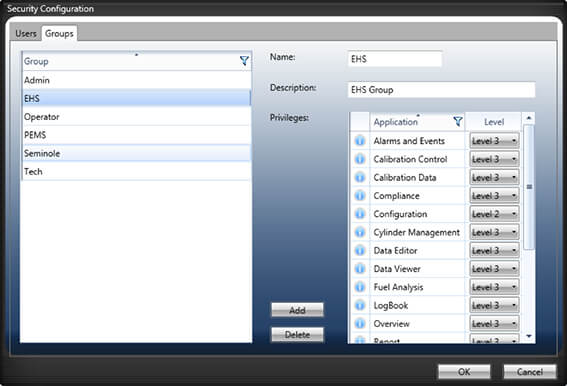Open Level dropdown for Fuel Analysis
Screen dimensions: 567x386
(494, 287)
